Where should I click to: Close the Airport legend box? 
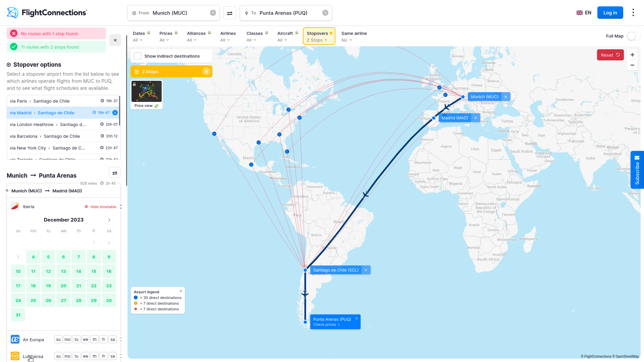point(181,291)
